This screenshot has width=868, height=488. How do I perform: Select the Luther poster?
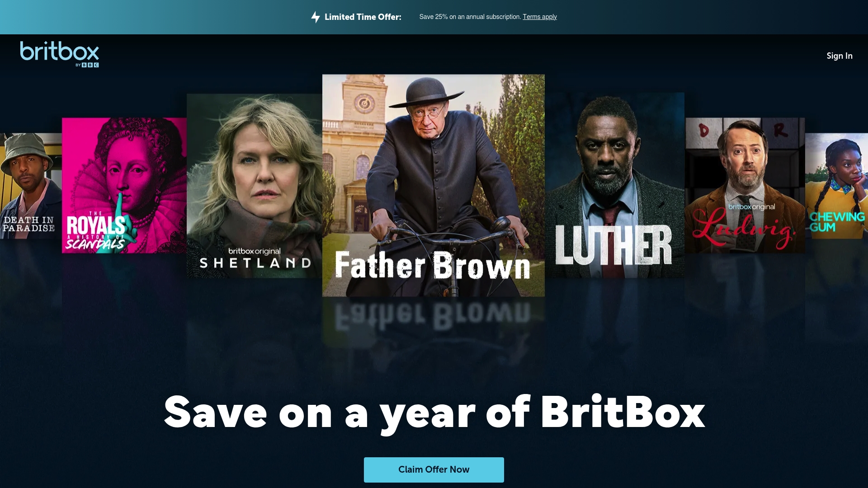click(615, 185)
